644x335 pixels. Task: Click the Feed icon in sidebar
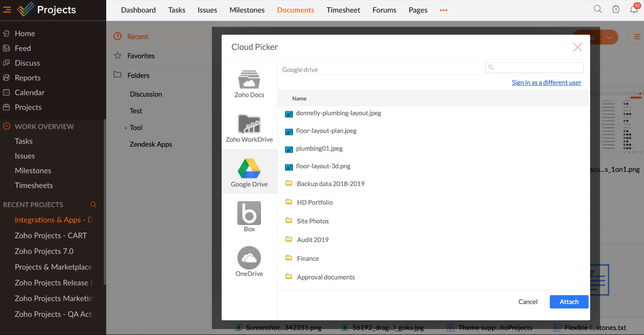point(6,48)
